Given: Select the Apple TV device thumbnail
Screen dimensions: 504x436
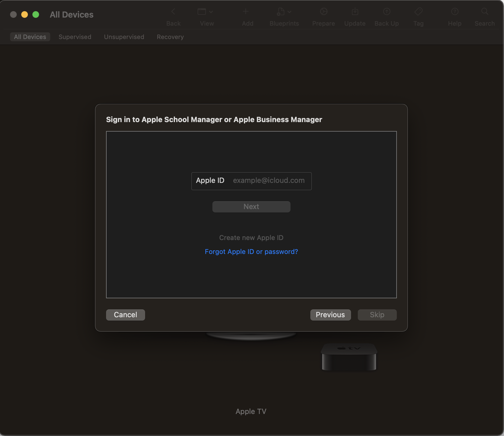Looking at the screenshot, I should tap(349, 357).
